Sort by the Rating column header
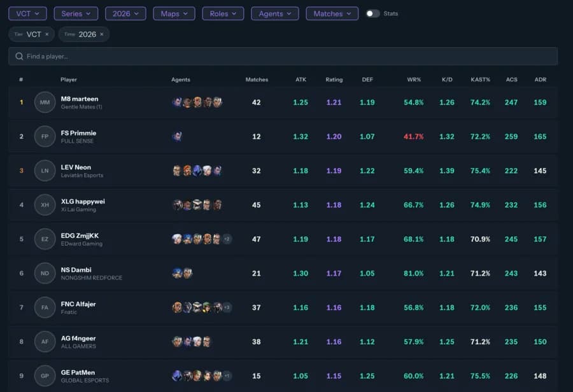The height and width of the screenshot is (392, 573). click(334, 80)
